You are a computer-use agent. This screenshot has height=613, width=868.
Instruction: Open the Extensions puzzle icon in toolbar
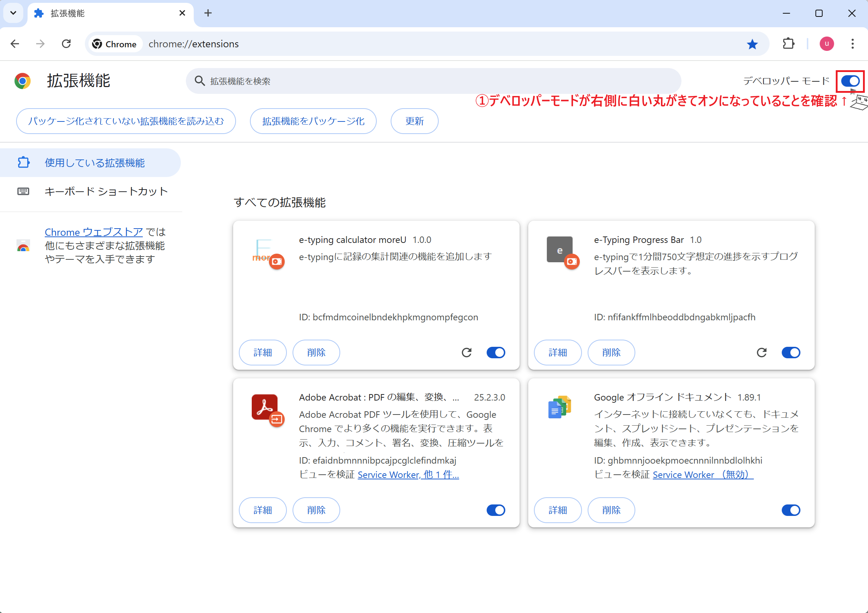[788, 44]
